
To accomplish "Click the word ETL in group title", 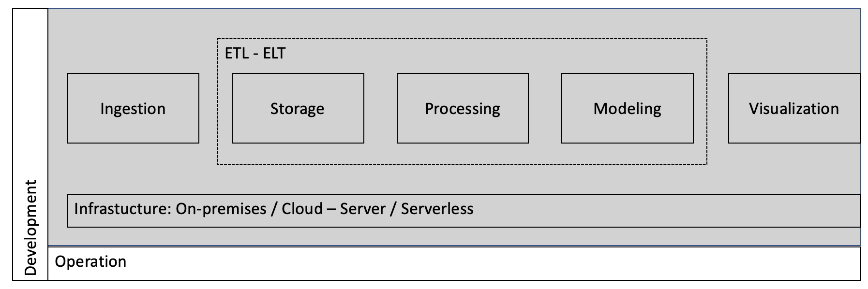I will click(x=237, y=53).
